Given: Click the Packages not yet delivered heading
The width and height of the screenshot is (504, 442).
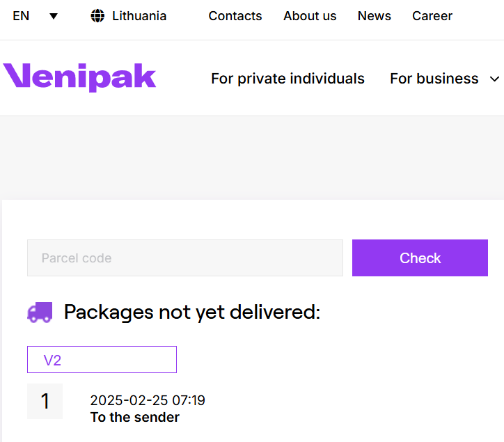Looking at the screenshot, I should [x=192, y=312].
